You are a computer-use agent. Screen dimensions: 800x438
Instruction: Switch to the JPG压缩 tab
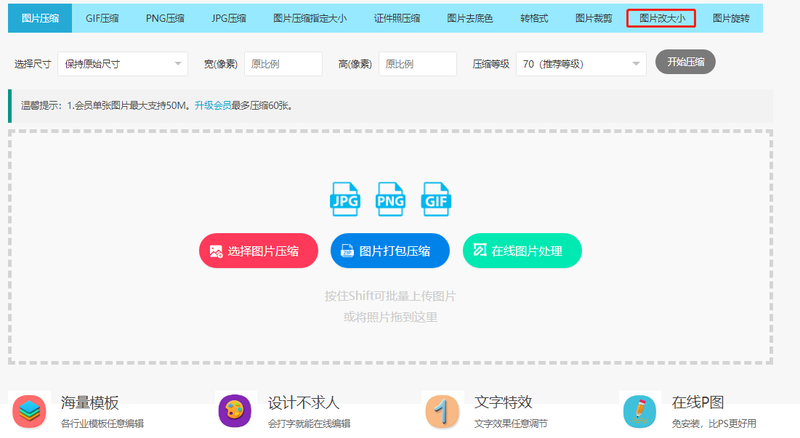[x=229, y=18]
